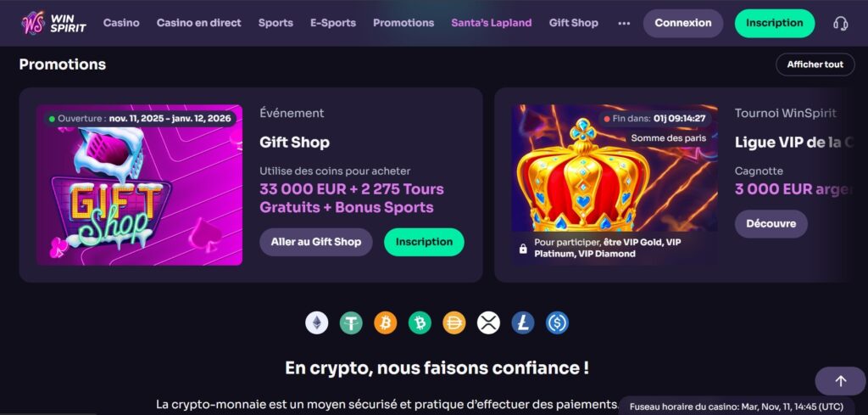The image size is (868, 415).
Task: Open the Gift Shop promo image
Action: (x=140, y=185)
